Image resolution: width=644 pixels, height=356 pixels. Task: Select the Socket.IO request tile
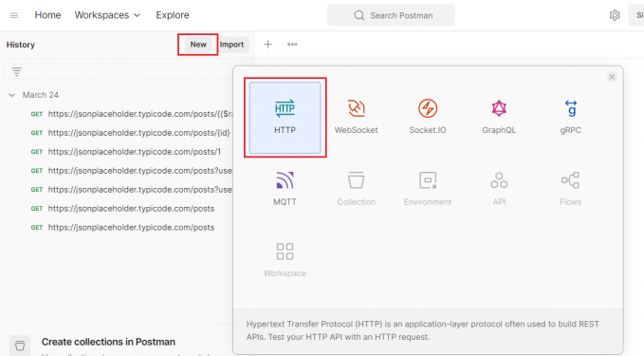point(428,118)
